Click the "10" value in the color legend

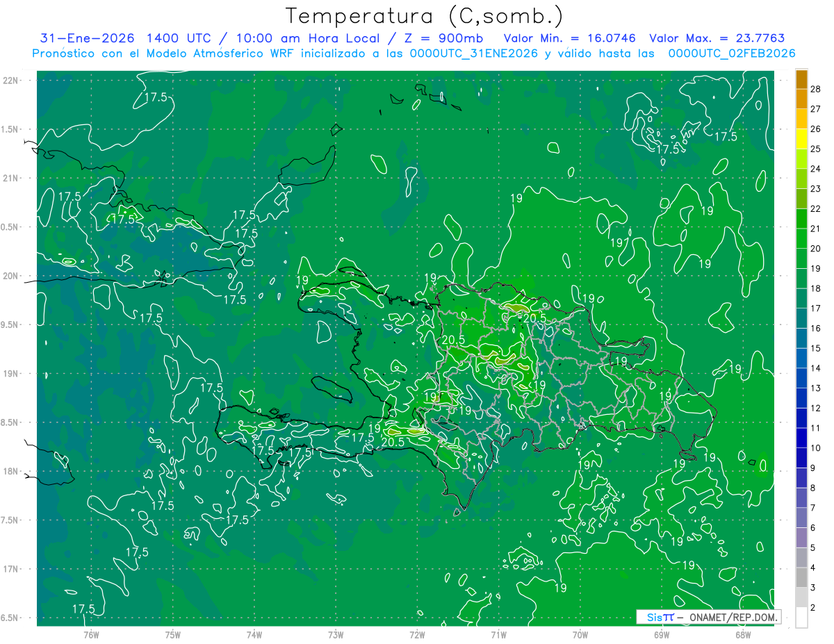(815, 448)
